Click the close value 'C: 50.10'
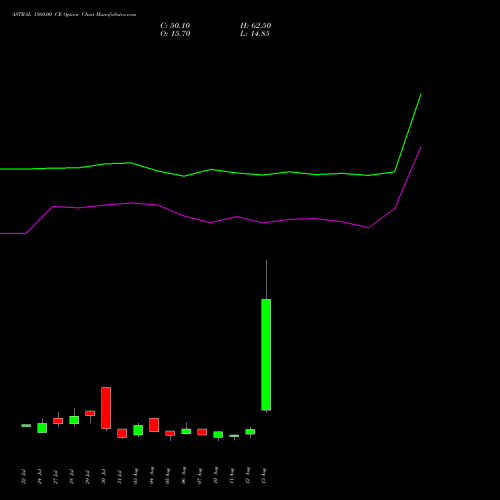The image size is (500, 500). pyautogui.click(x=175, y=26)
